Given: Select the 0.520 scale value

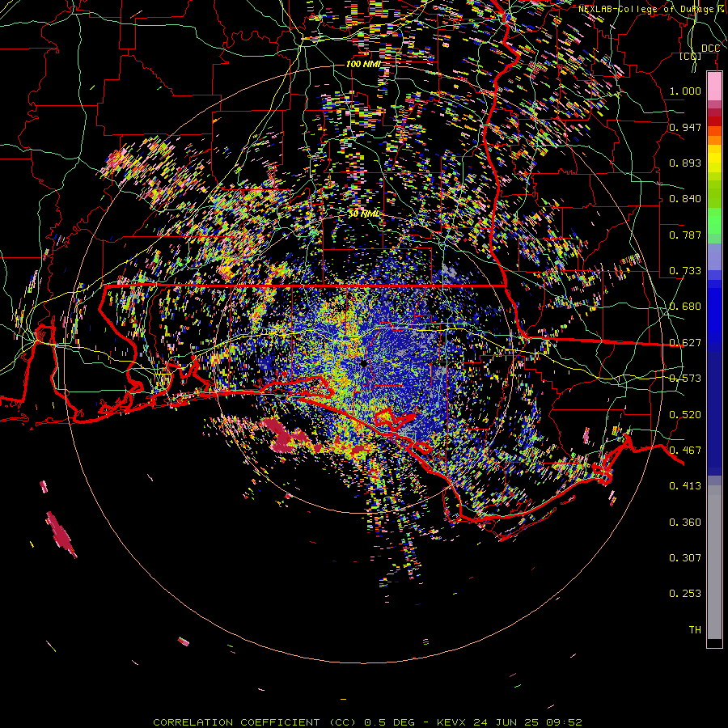Looking at the screenshot, I should [x=685, y=415].
